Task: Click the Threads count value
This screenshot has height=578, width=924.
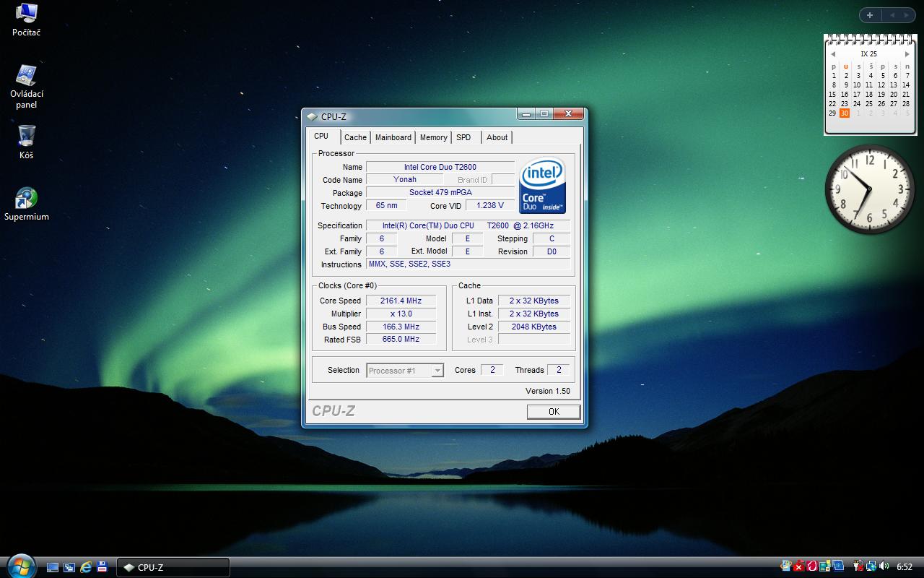Action: [559, 370]
